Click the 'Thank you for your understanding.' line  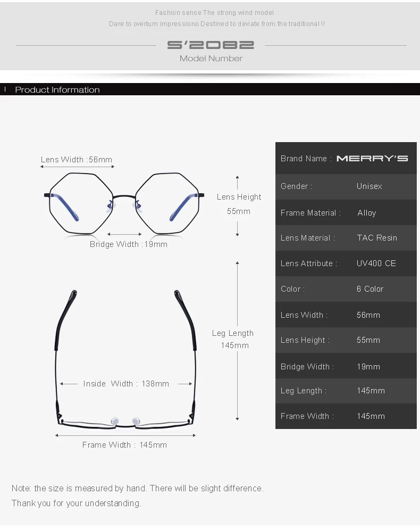click(x=77, y=503)
